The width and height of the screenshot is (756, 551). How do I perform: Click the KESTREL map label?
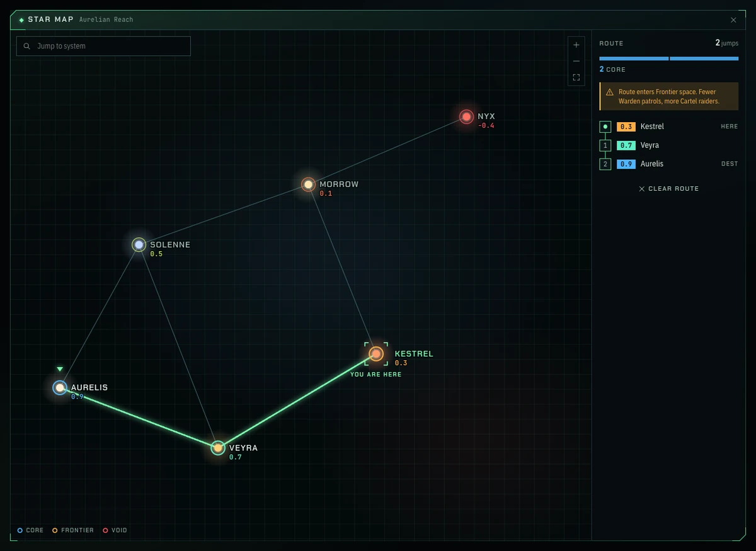[x=414, y=354]
